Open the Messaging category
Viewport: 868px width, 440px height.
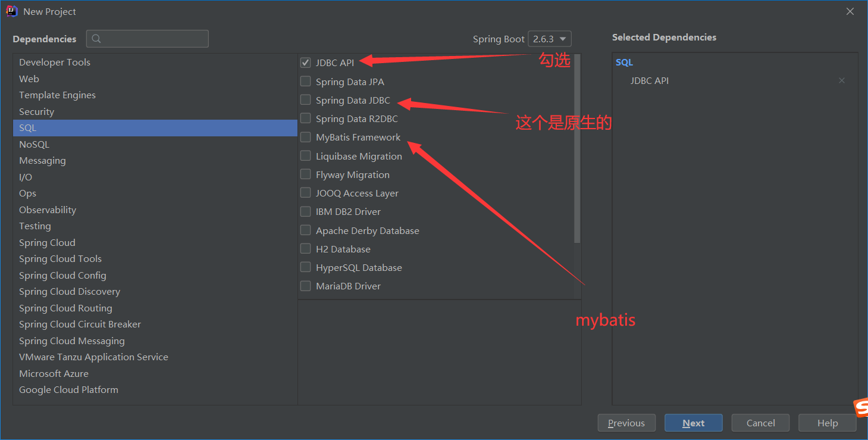coord(155,160)
